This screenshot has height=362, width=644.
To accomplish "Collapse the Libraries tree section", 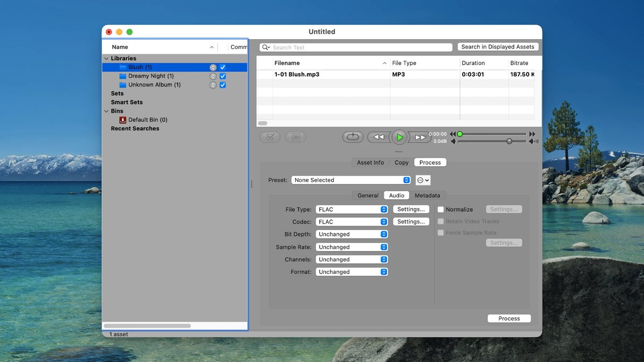I will click(x=106, y=58).
